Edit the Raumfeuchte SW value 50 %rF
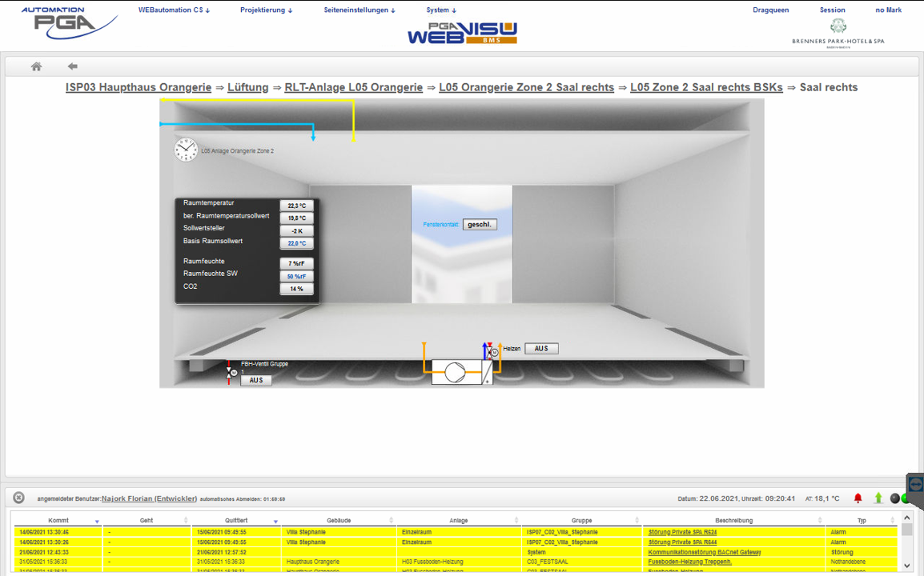 coord(297,276)
